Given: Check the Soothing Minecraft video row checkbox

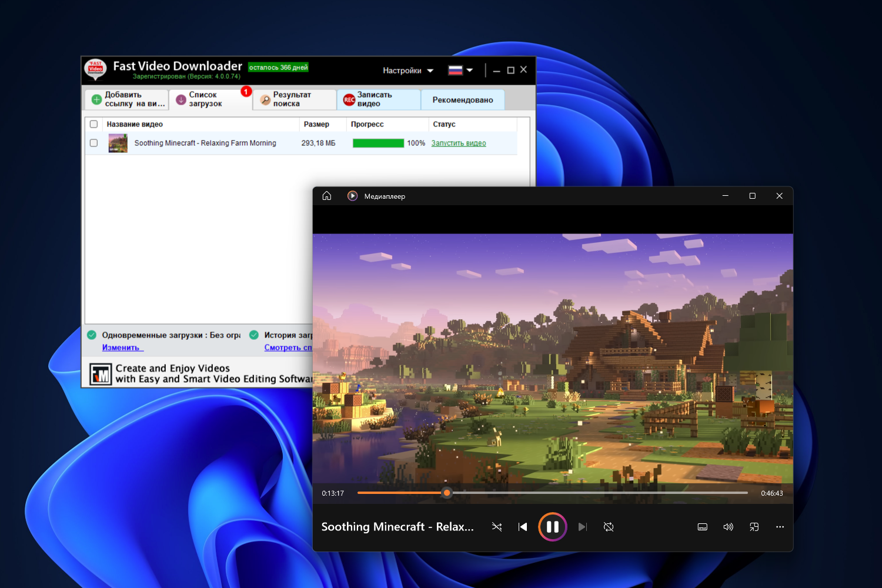Looking at the screenshot, I should (93, 143).
